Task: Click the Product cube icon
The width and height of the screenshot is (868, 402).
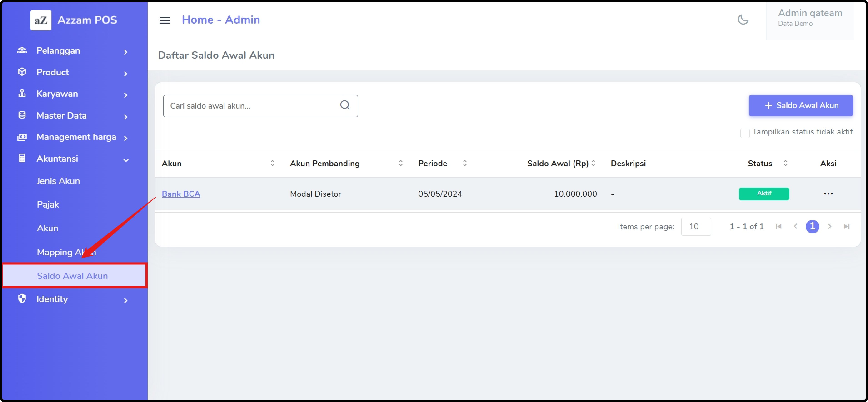Action: pos(22,72)
